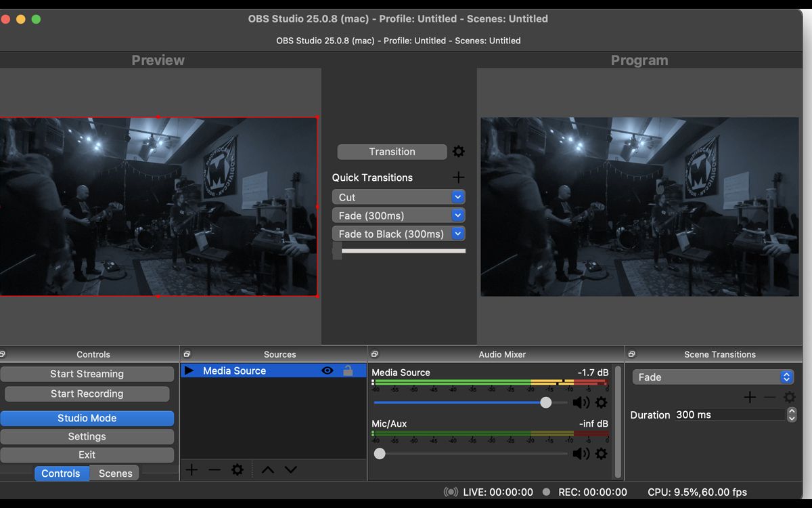Apply the Cut quick transition
The image size is (812, 508).
(391, 197)
